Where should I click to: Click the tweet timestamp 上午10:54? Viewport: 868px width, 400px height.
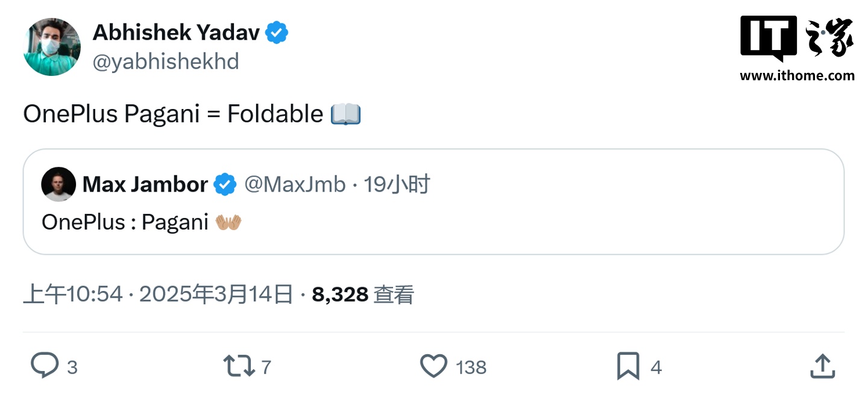[72, 295]
